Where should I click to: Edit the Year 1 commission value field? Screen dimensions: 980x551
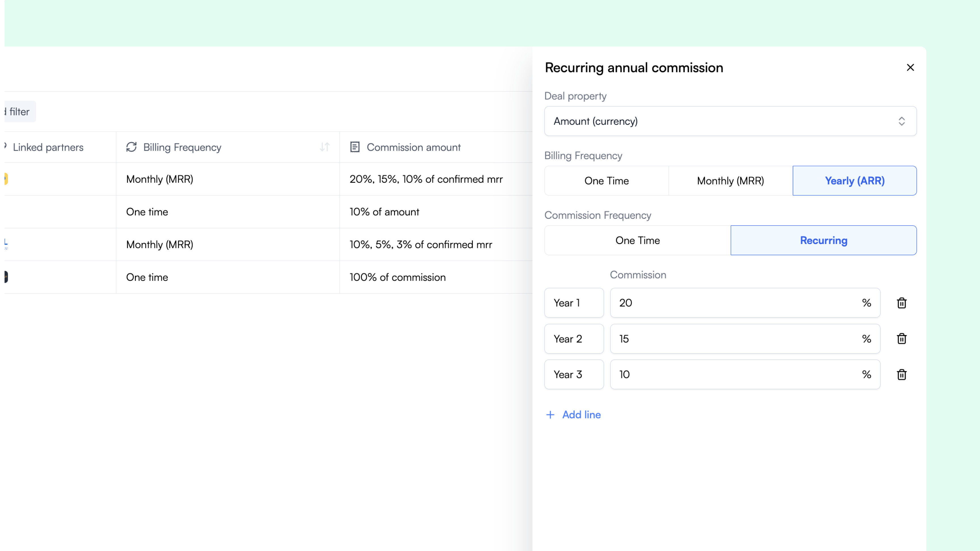[734, 303]
